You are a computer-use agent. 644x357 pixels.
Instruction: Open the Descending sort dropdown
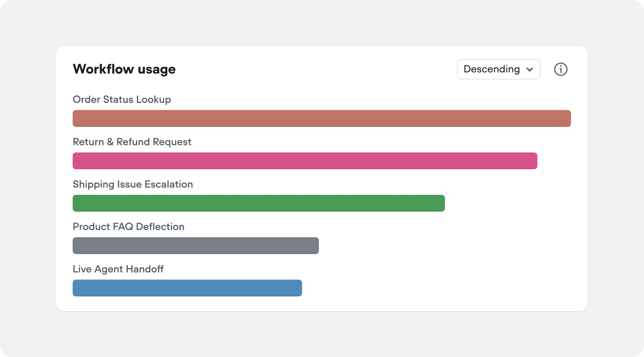[x=499, y=69]
